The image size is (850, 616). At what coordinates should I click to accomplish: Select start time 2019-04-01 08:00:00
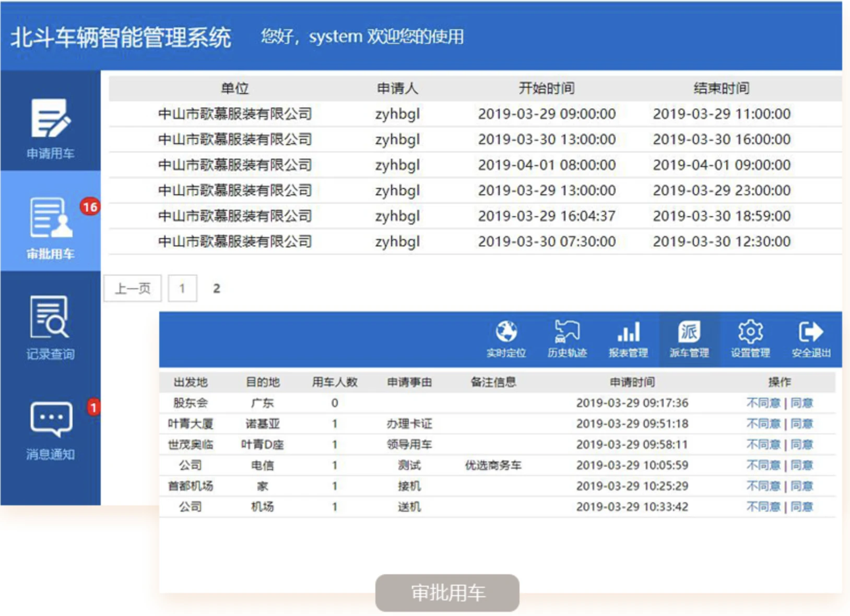pos(547,165)
